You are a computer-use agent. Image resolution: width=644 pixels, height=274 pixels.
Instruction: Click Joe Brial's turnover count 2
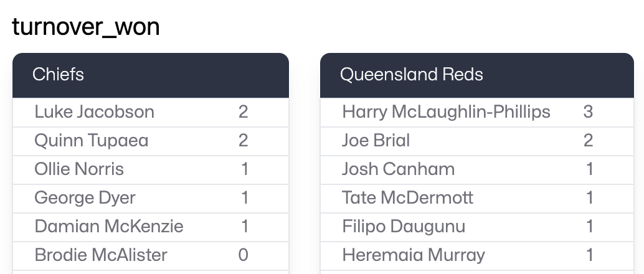point(588,141)
